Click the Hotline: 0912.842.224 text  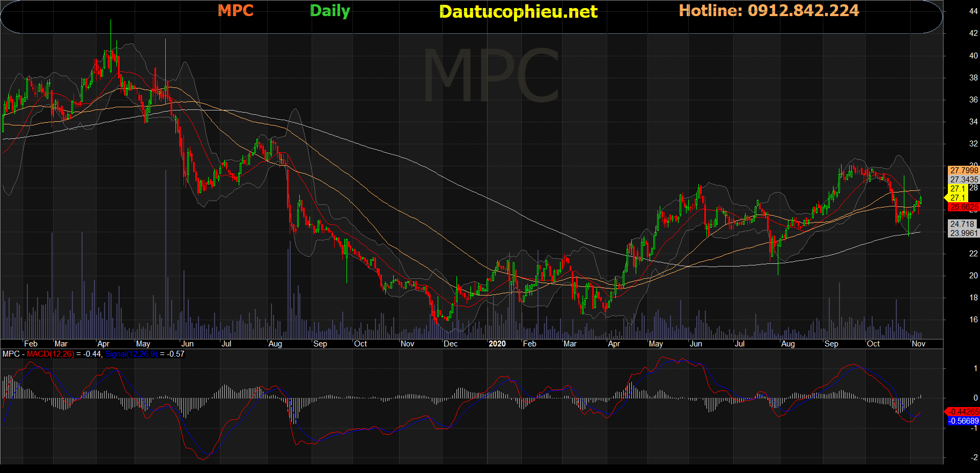pos(769,10)
